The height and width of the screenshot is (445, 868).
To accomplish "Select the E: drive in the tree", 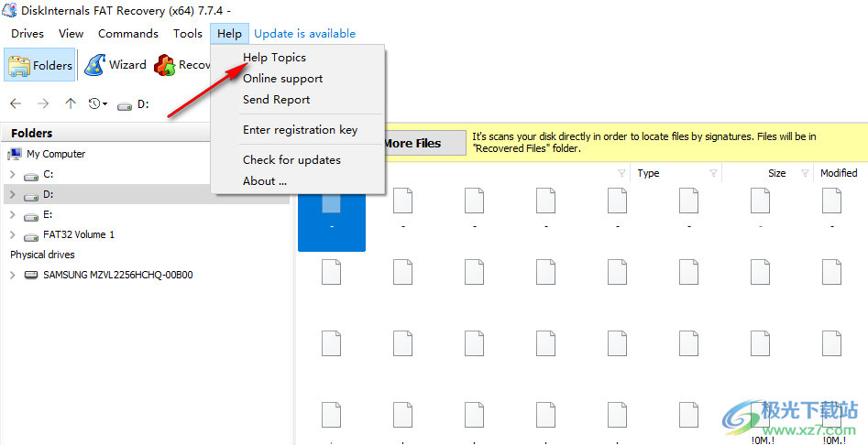I will (48, 214).
